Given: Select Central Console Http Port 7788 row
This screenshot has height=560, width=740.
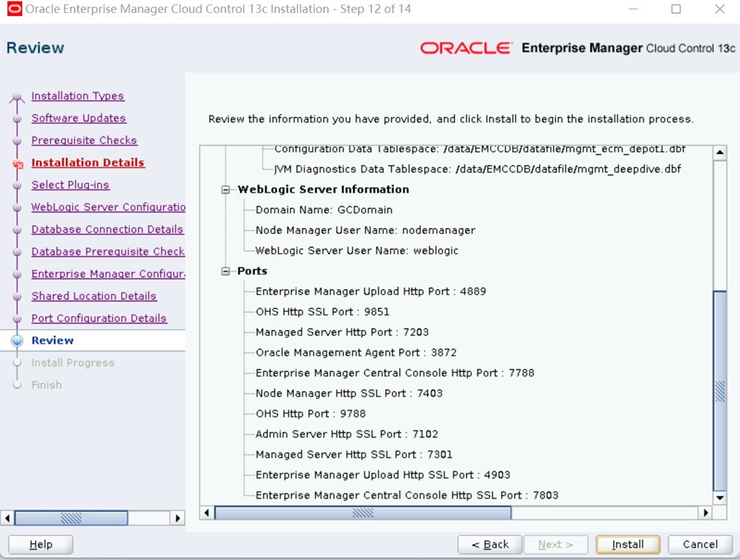Looking at the screenshot, I should click(x=395, y=373).
